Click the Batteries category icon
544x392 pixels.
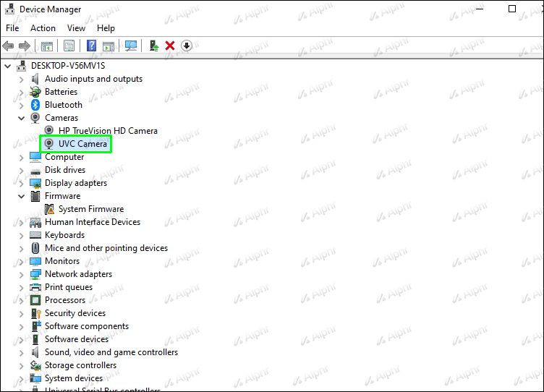(x=35, y=92)
